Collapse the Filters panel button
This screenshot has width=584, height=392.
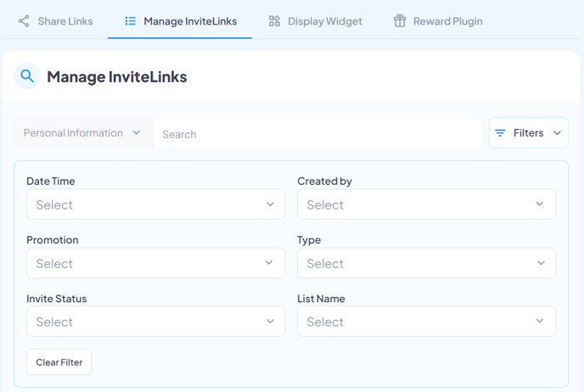[529, 133]
